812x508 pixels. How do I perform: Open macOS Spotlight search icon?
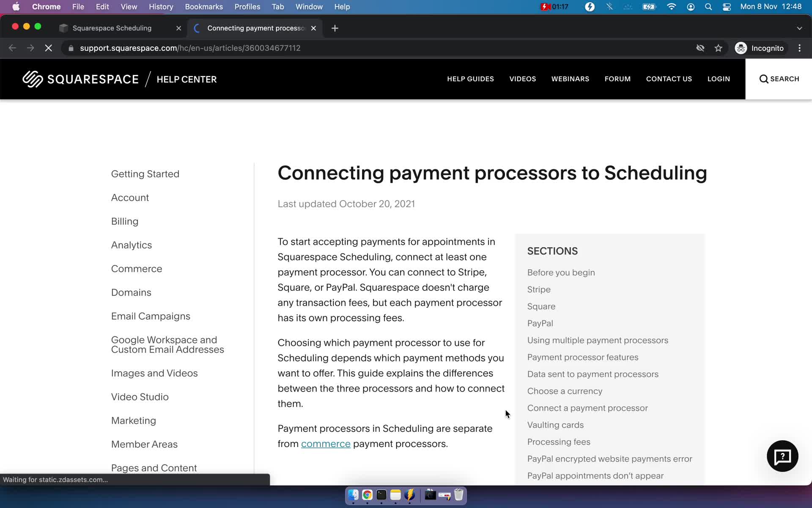(x=708, y=7)
